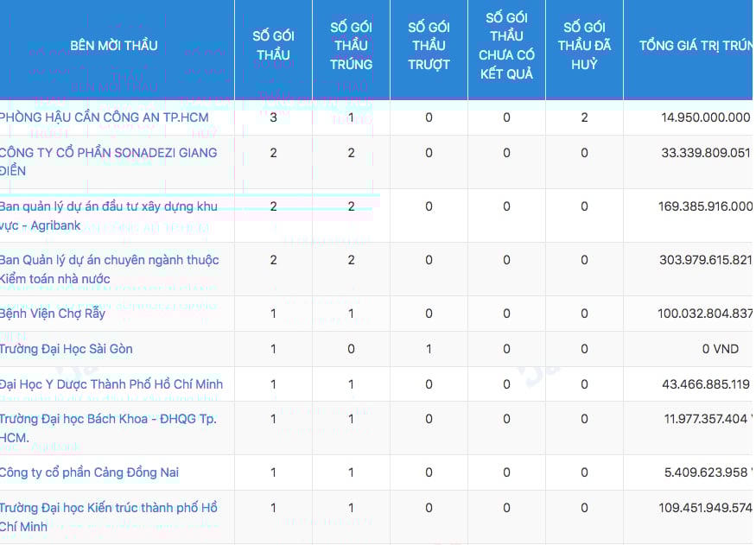
Task: Click the BÊN MỜI THẦU column header
Action: [x=114, y=46]
